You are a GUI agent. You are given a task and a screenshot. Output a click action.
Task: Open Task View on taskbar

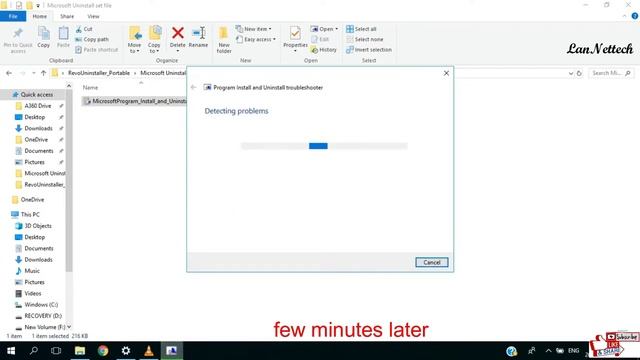(56, 351)
